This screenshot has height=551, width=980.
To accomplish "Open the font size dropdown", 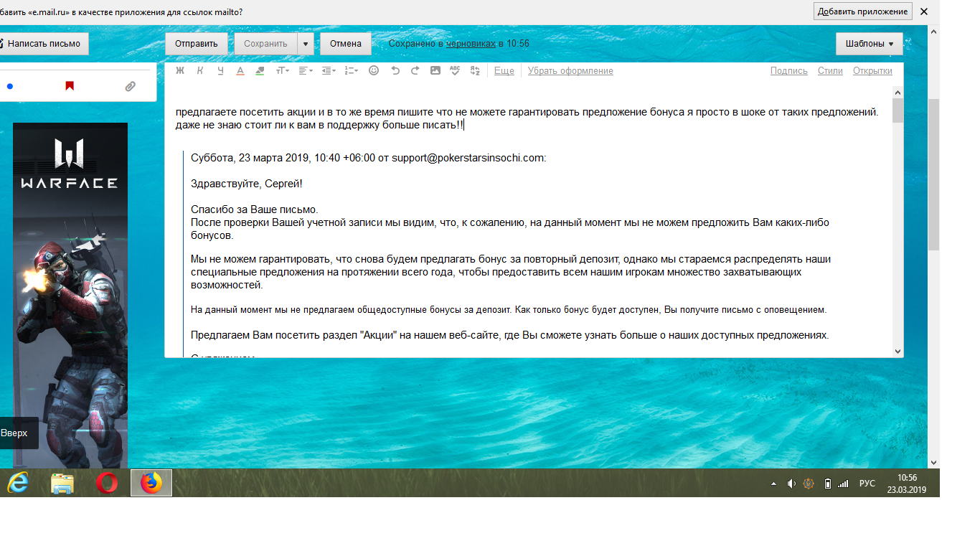I will click(x=283, y=71).
